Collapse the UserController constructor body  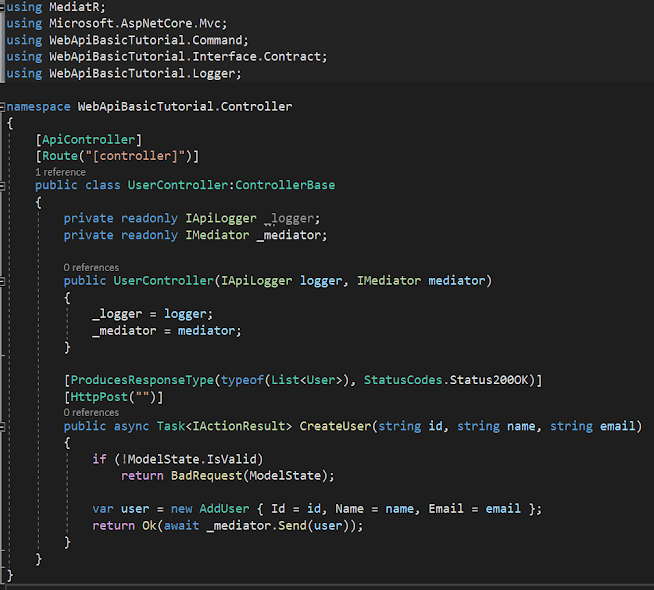point(2,281)
